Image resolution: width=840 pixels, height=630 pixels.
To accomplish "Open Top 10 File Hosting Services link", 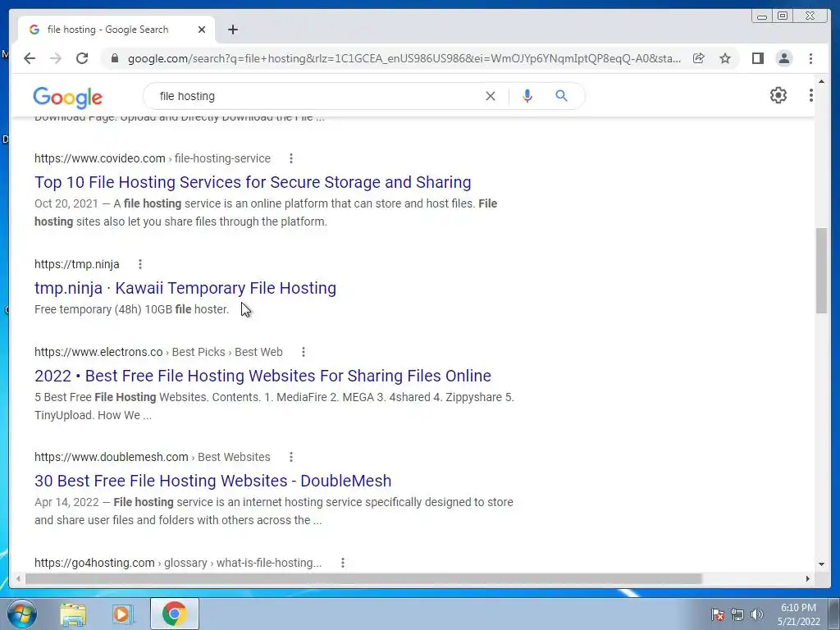I will point(253,182).
